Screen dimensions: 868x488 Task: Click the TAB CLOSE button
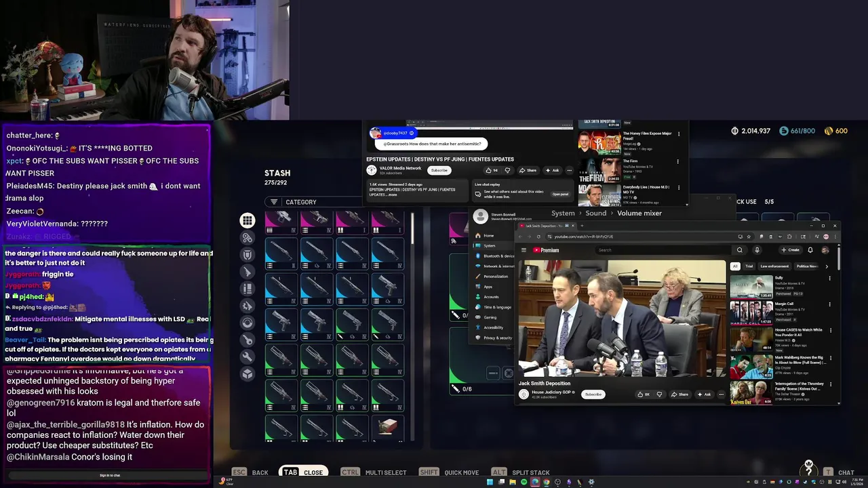(x=304, y=472)
